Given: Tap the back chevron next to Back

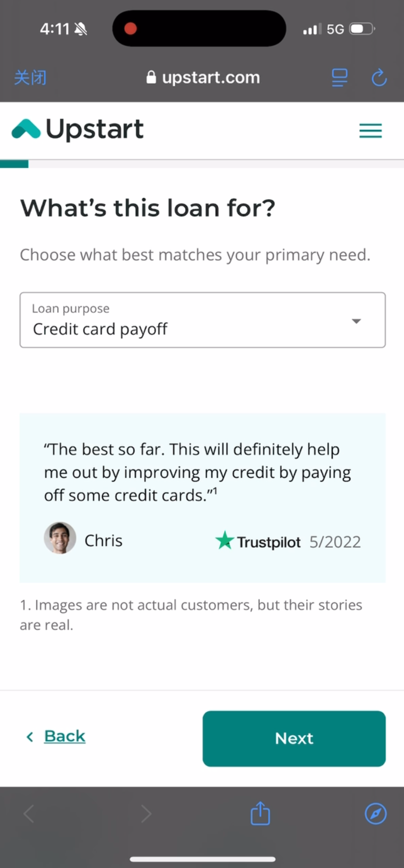Looking at the screenshot, I should pos(30,737).
